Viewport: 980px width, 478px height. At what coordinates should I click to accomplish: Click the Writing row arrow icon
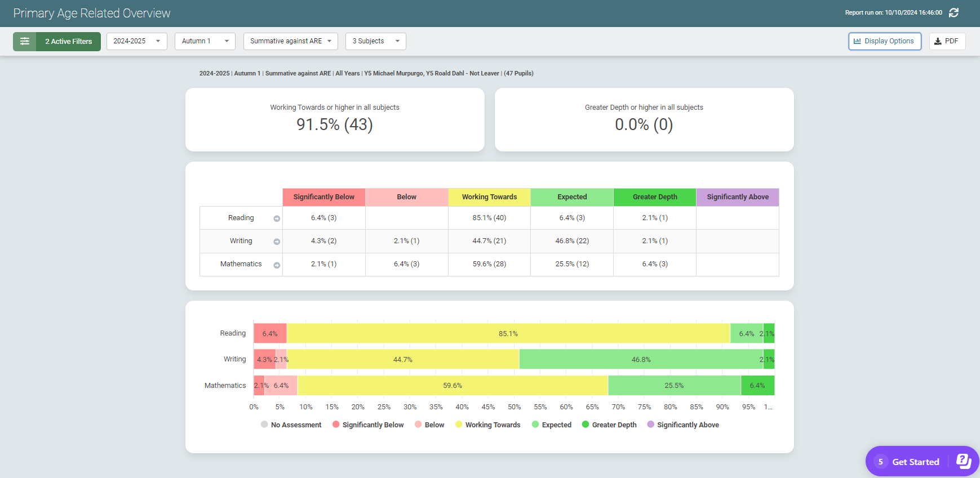click(x=277, y=242)
